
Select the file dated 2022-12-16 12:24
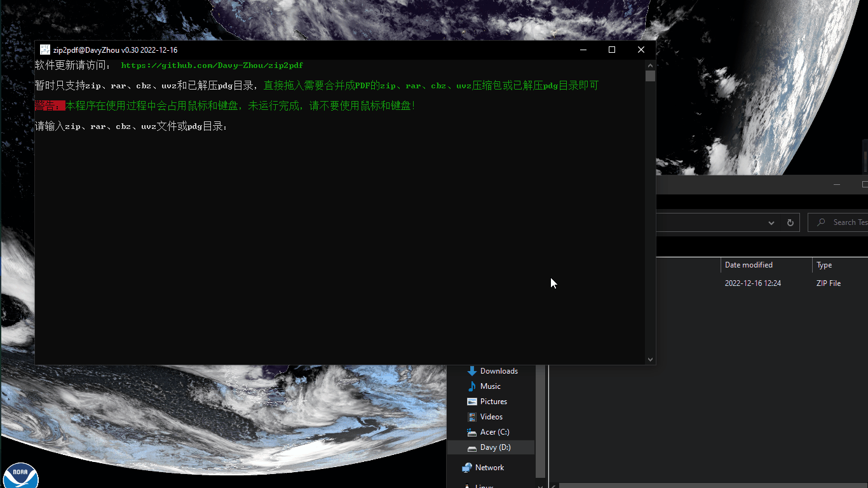(x=753, y=283)
